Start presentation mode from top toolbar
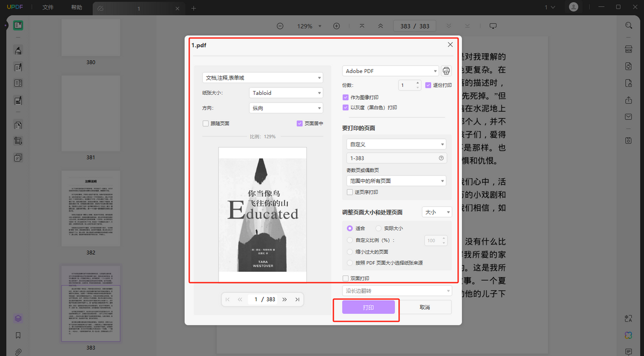 pos(493,26)
